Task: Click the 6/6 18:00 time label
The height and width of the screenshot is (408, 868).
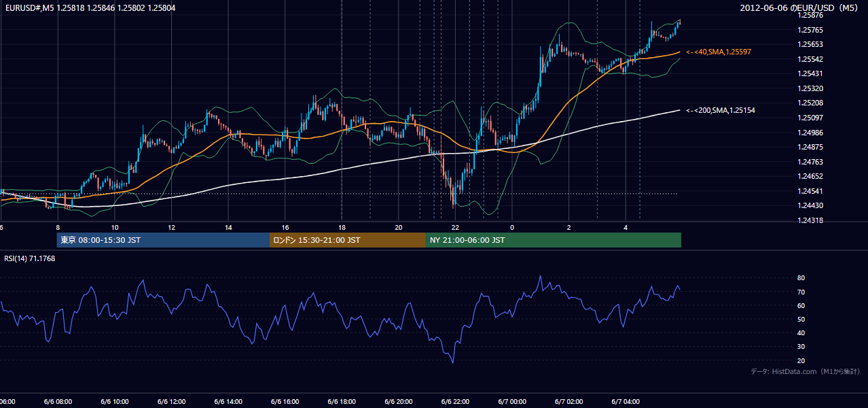Action: [342, 402]
